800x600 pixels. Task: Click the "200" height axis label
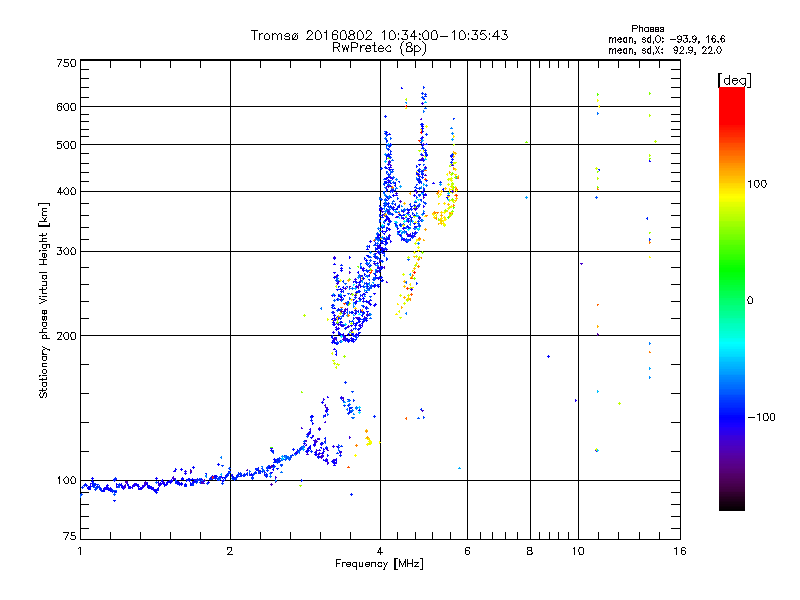(x=66, y=336)
